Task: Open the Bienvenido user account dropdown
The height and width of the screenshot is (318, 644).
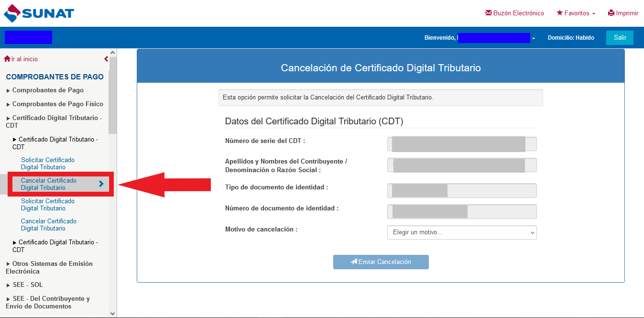Action: tap(480, 38)
